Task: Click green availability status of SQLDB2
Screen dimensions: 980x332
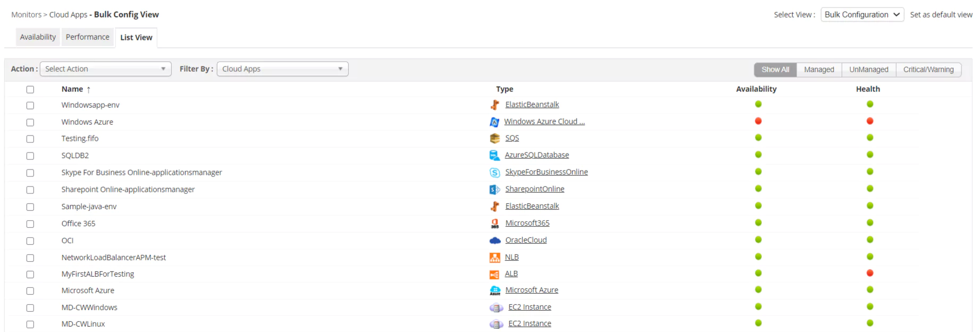Action: coord(758,155)
